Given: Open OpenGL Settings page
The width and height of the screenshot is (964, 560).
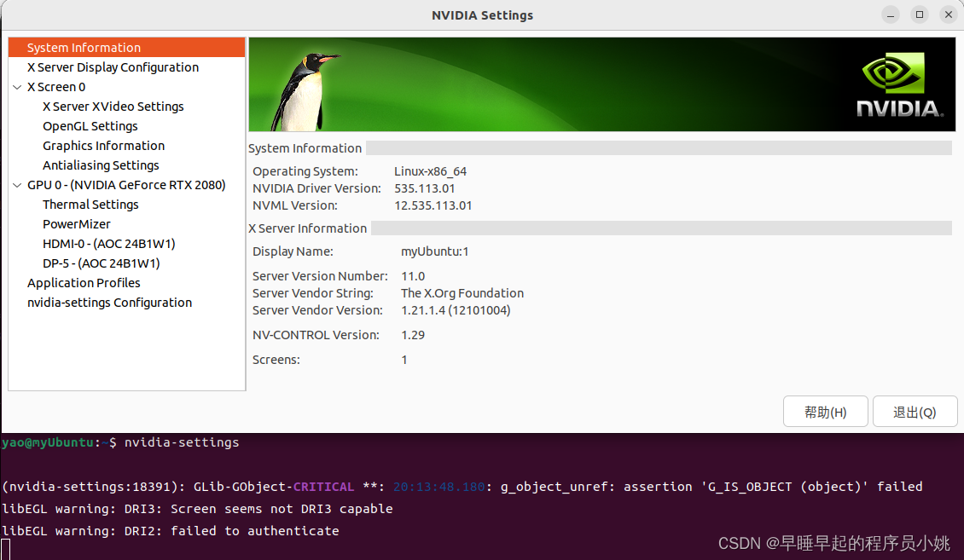Looking at the screenshot, I should [x=90, y=126].
